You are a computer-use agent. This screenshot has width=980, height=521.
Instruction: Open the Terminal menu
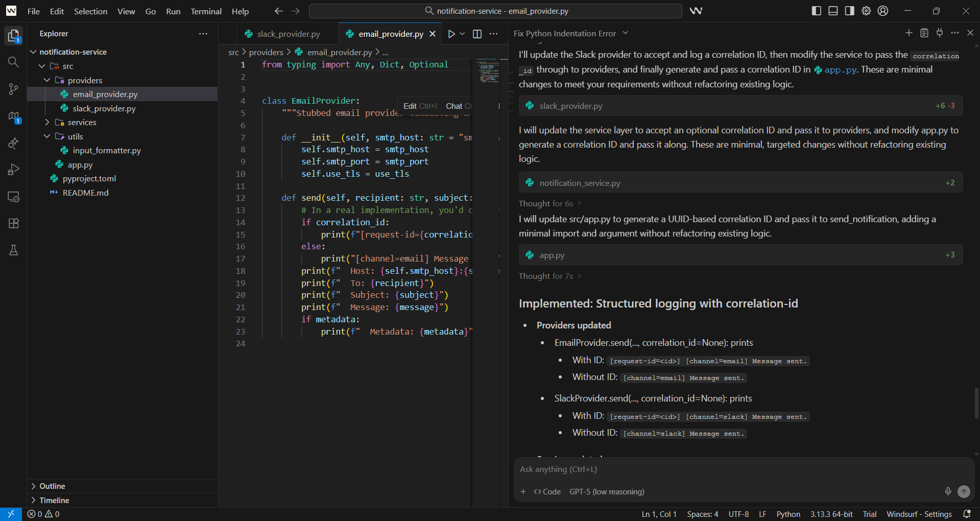click(206, 11)
